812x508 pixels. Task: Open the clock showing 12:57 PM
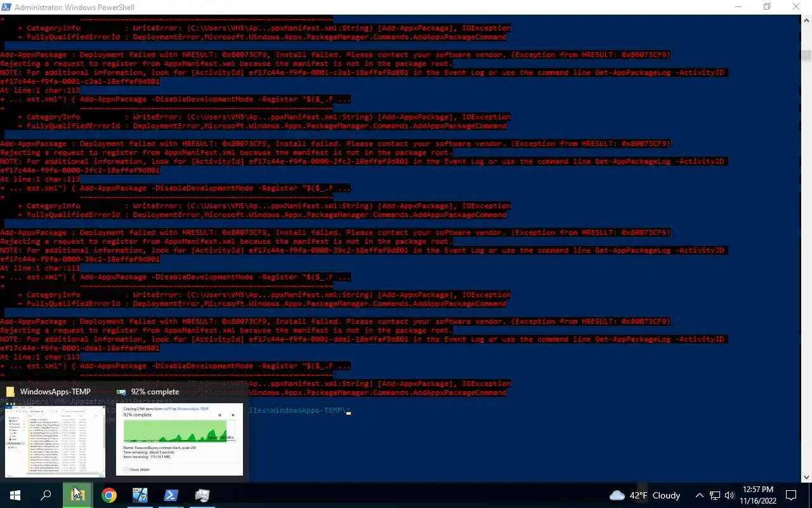tap(758, 495)
